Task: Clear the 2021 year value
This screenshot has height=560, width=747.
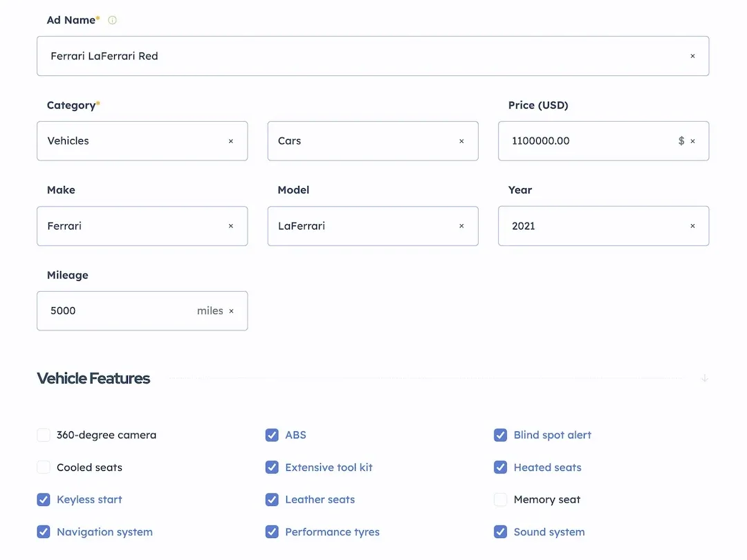Action: click(692, 226)
